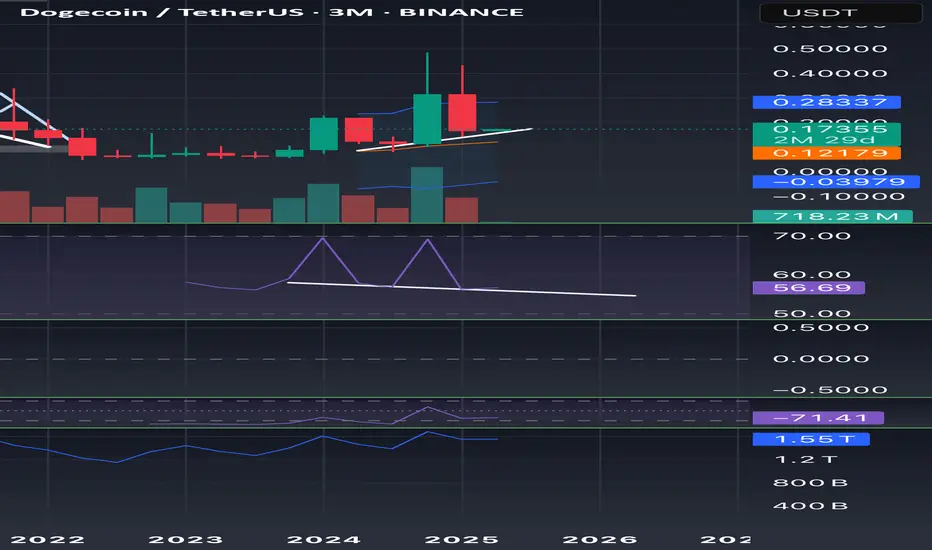Click the 0.40000 price scale level
This screenshot has width=932, height=550.
pos(830,74)
